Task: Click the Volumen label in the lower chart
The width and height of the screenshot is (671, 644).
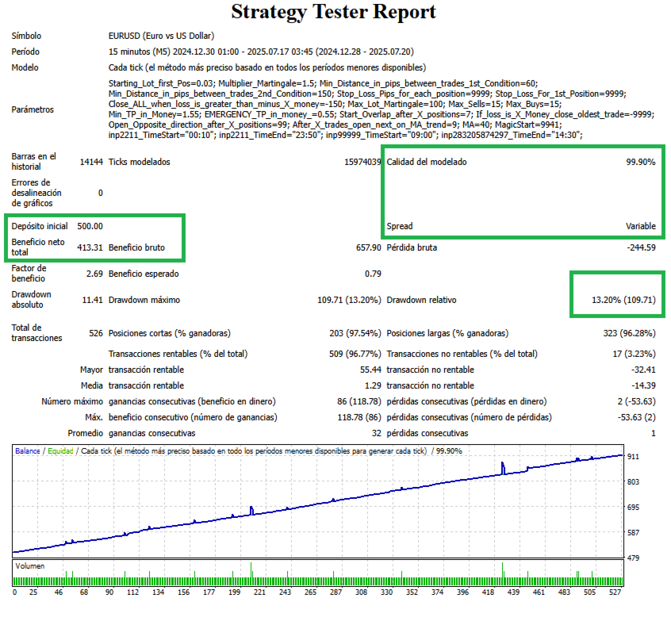Action: pyautogui.click(x=30, y=565)
